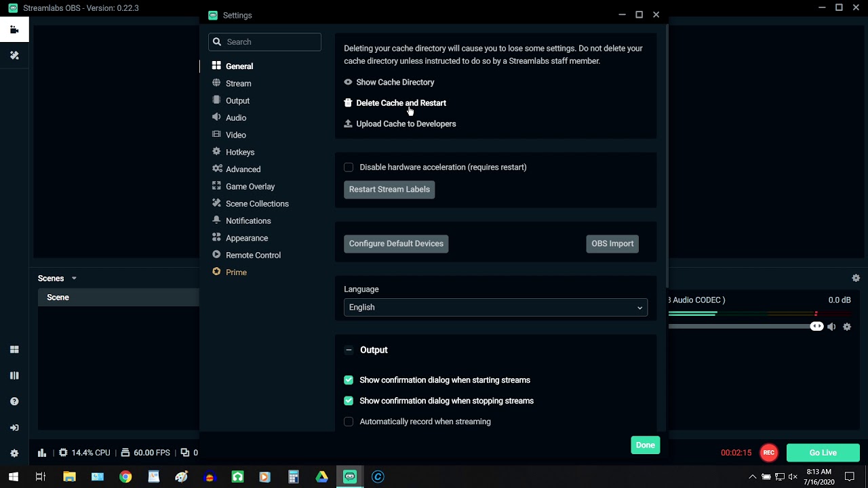
Task: Click the muted volume tray icon
Action: coord(793,477)
